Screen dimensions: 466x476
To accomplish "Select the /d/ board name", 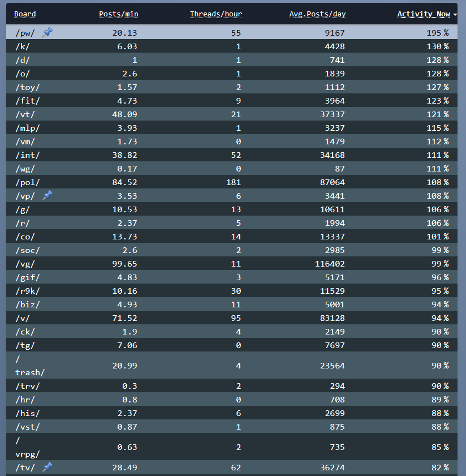I will point(23,60).
